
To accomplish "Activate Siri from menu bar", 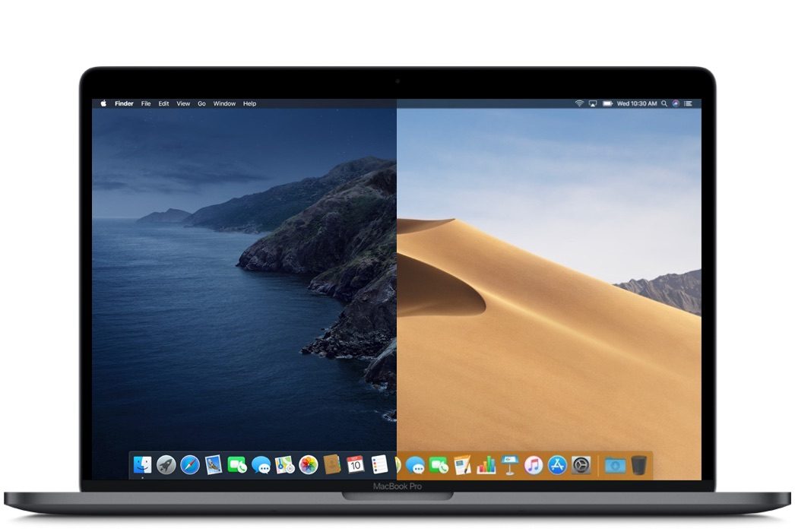I will (x=676, y=103).
